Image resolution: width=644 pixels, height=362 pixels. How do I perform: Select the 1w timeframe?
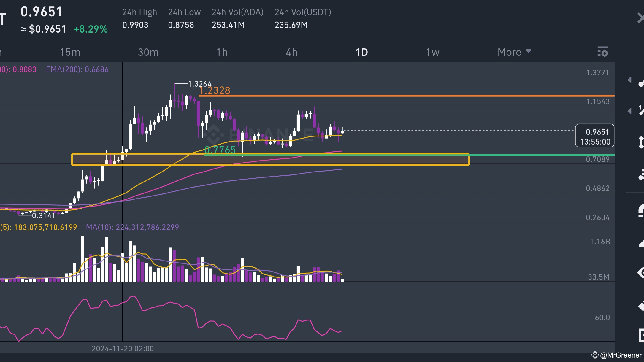pos(433,52)
